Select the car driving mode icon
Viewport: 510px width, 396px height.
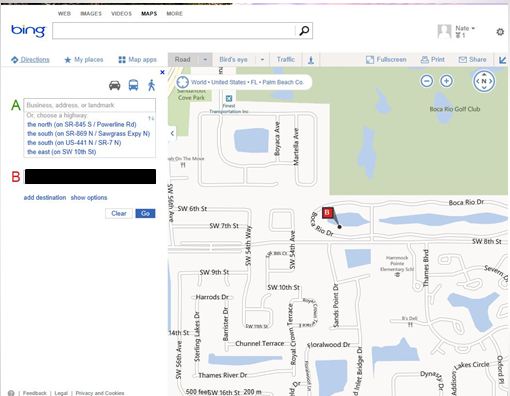[x=115, y=85]
